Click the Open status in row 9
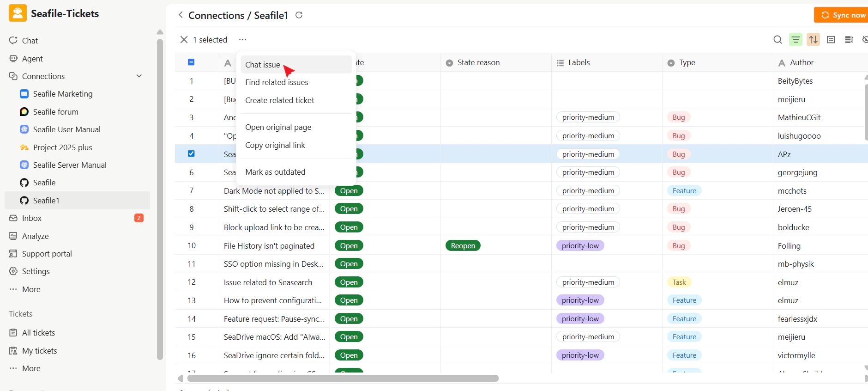868x391 pixels. click(349, 227)
